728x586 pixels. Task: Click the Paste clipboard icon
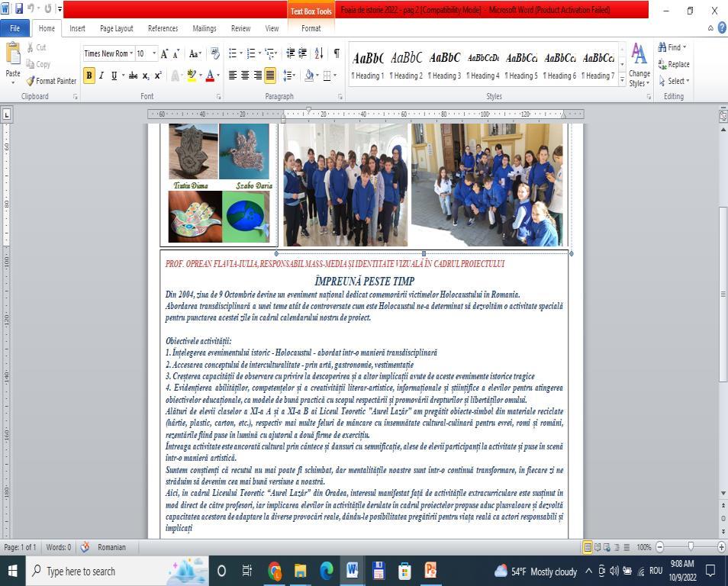(x=13, y=54)
